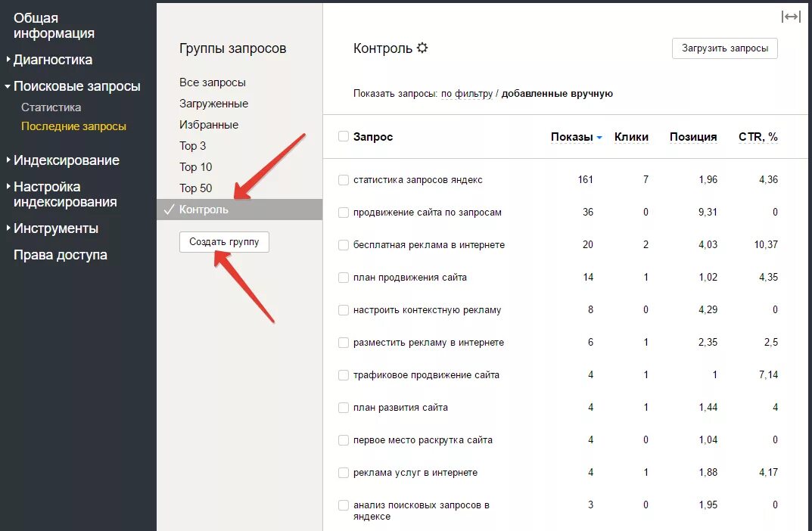
Task: Click the Группы запросов heading
Action: [x=232, y=48]
